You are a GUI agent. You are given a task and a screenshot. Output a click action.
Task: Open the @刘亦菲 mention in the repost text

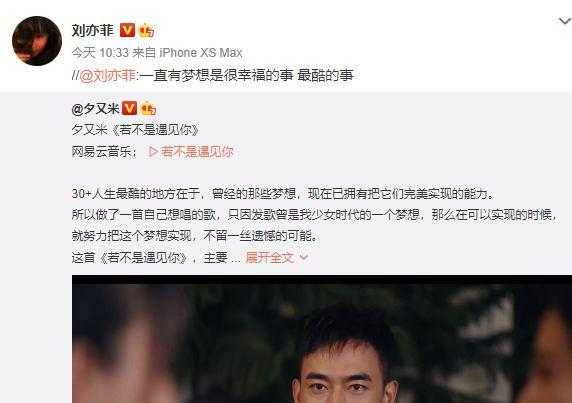[107, 75]
